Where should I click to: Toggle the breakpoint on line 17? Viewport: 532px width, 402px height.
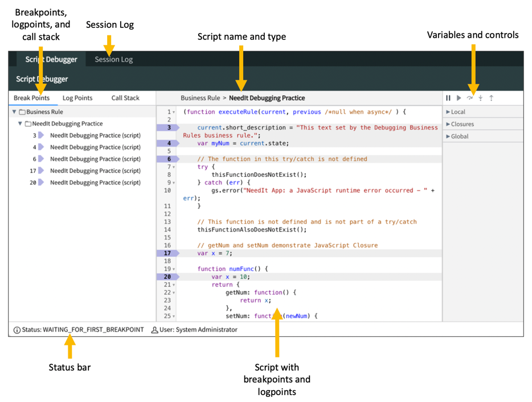169,253
